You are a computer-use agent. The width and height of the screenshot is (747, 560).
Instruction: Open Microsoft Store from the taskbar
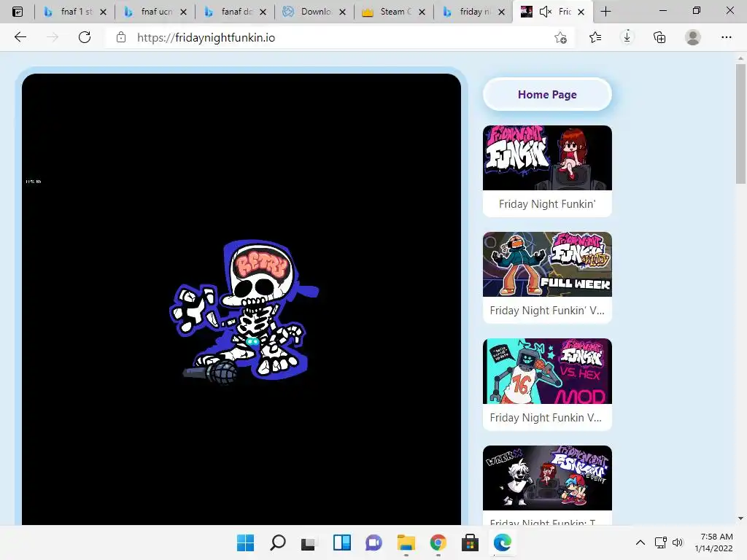pos(470,542)
